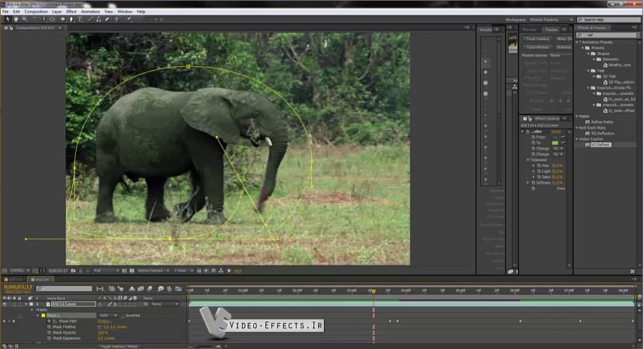The height and width of the screenshot is (349, 644).
Task: Click the motion blur enable icon in timeline
Action: [x=150, y=289]
